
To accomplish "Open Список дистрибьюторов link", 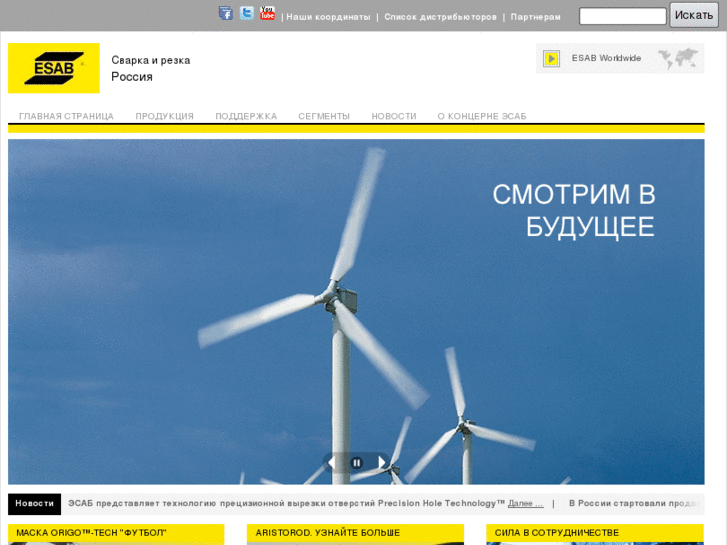I will [440, 17].
